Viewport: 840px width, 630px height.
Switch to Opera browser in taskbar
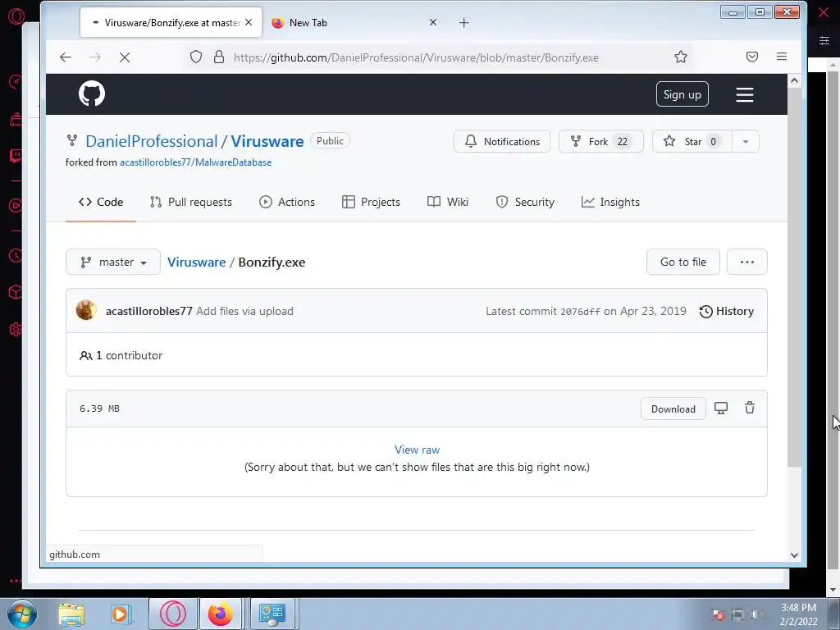[x=172, y=614]
